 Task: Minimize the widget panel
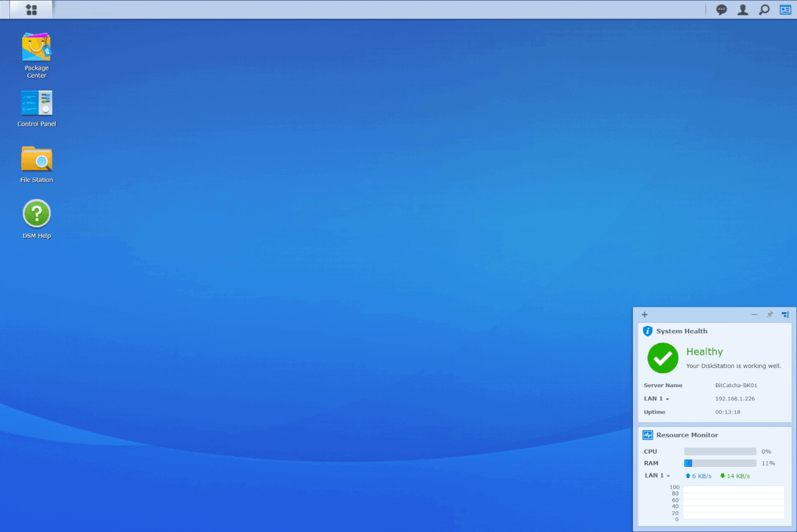coord(754,314)
